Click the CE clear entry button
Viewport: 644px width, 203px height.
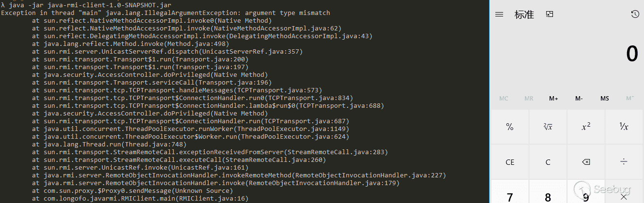click(509, 162)
